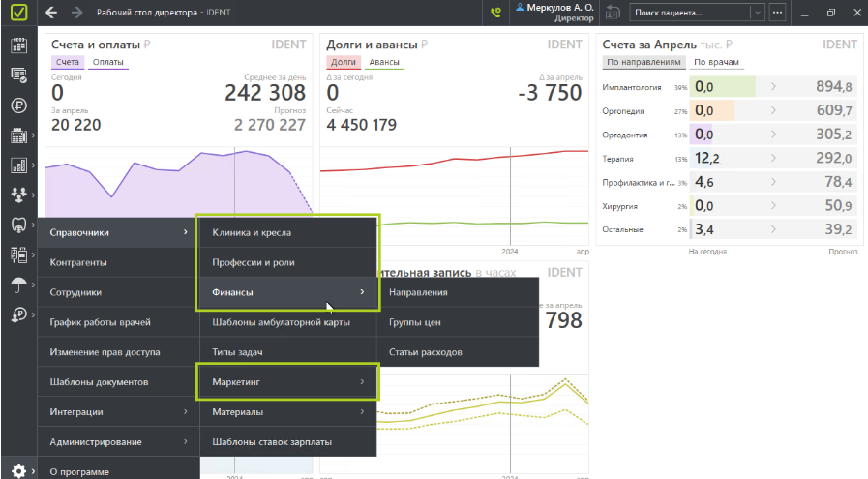Click the back arrow navigation icon
The image size is (868, 479).
tap(50, 13)
